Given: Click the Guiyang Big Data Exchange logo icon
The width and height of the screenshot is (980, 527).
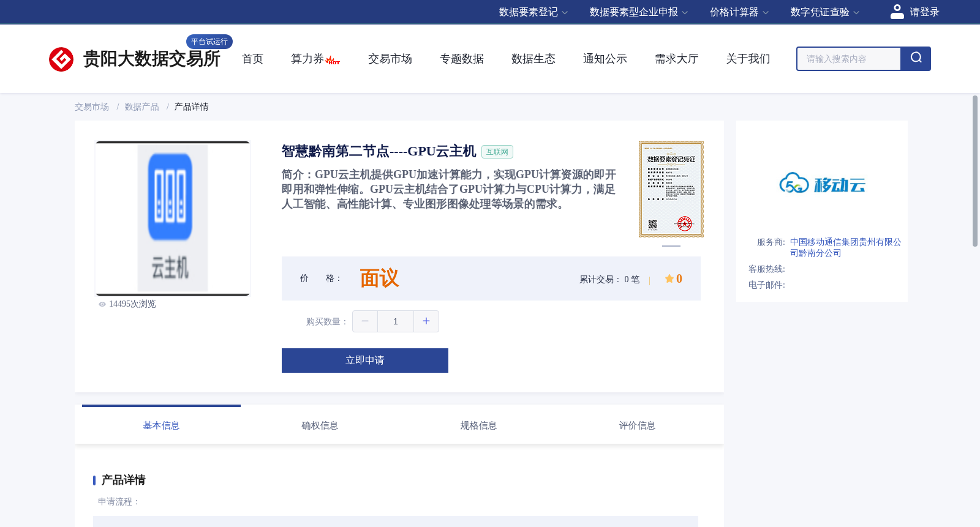Looking at the screenshot, I should [61, 59].
